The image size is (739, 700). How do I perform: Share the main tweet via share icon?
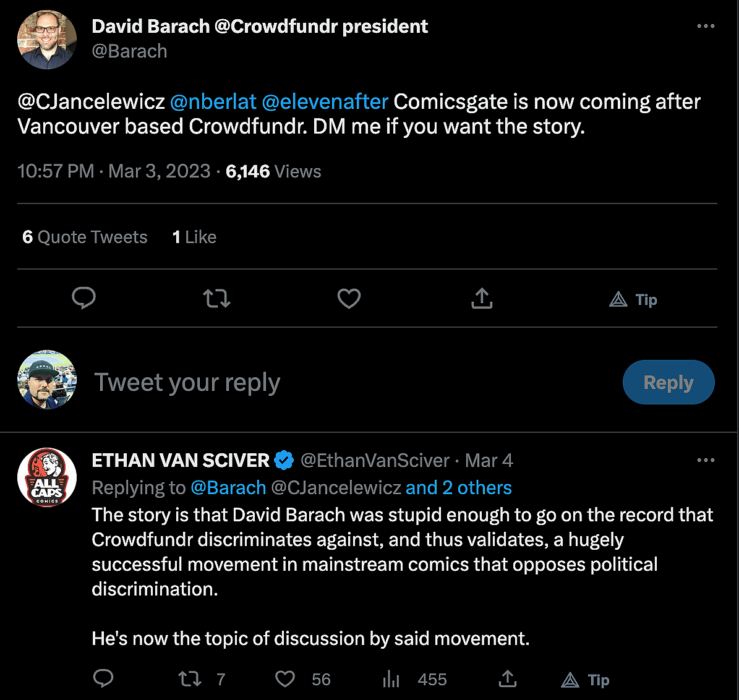point(482,299)
